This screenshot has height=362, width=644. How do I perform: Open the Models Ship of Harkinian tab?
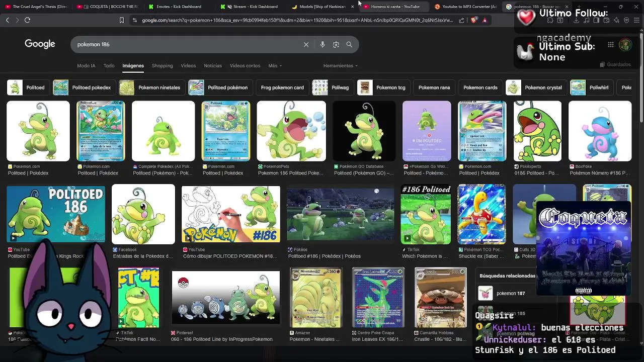pyautogui.click(x=322, y=7)
